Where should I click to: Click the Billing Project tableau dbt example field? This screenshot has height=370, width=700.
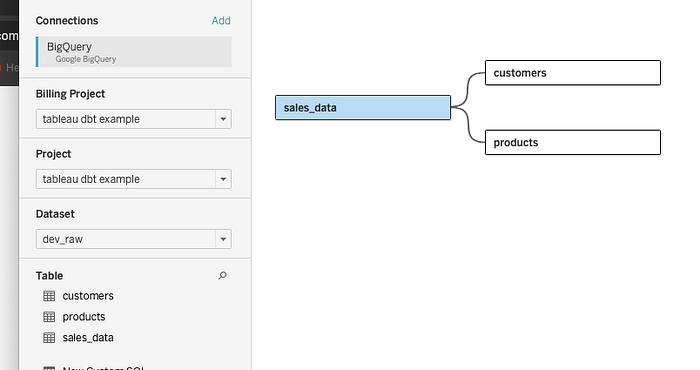coord(126,119)
